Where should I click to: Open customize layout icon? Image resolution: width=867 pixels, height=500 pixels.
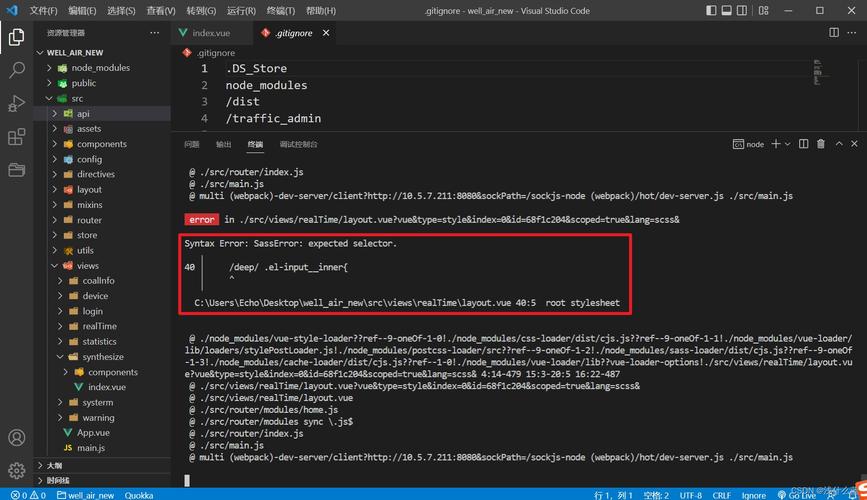click(x=764, y=11)
